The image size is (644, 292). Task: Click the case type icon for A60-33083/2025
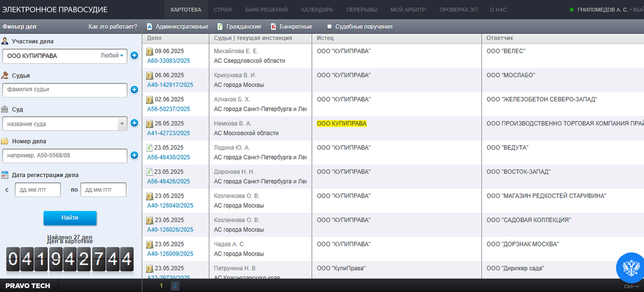click(x=150, y=51)
